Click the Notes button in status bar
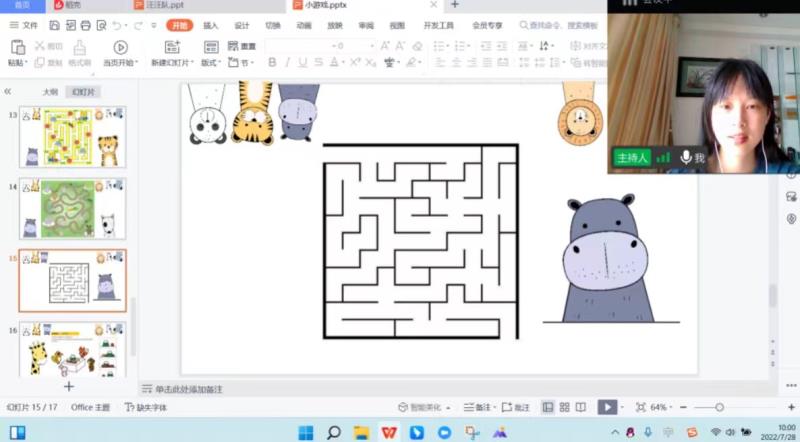 coord(478,407)
